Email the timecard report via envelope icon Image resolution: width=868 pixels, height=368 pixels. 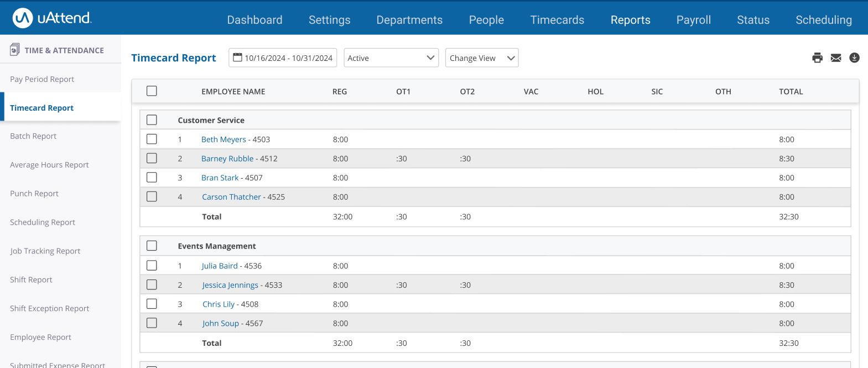click(x=836, y=58)
